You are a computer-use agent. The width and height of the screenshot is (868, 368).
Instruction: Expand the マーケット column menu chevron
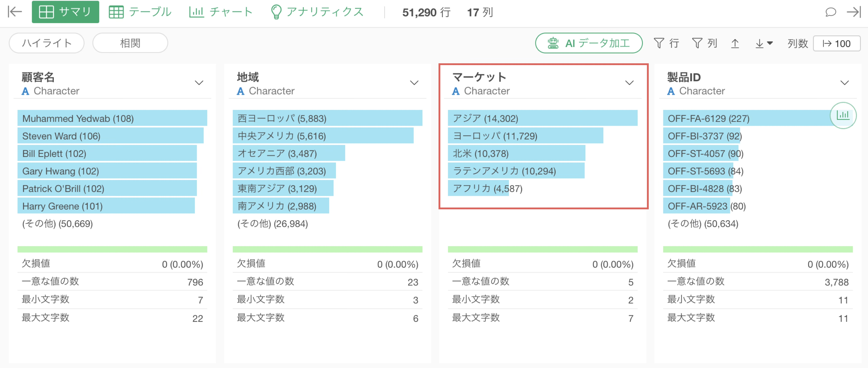click(629, 83)
